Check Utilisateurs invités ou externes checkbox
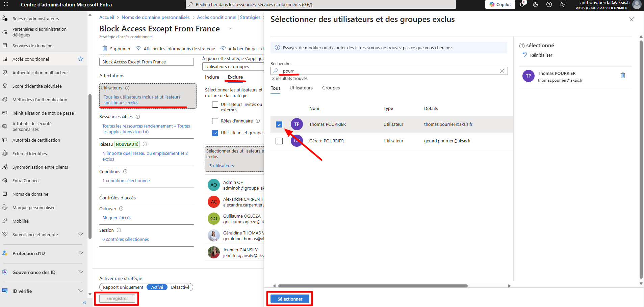Image resolution: width=644 pixels, height=307 pixels. click(215, 105)
